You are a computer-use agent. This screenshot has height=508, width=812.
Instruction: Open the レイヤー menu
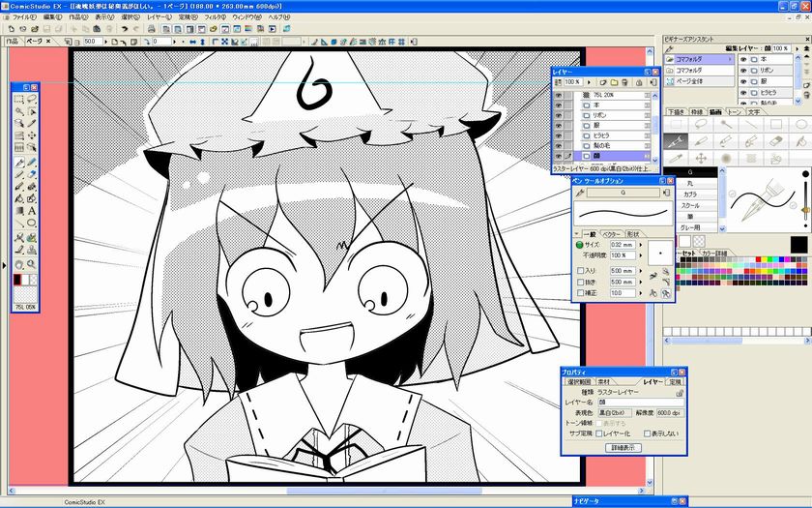click(x=159, y=17)
